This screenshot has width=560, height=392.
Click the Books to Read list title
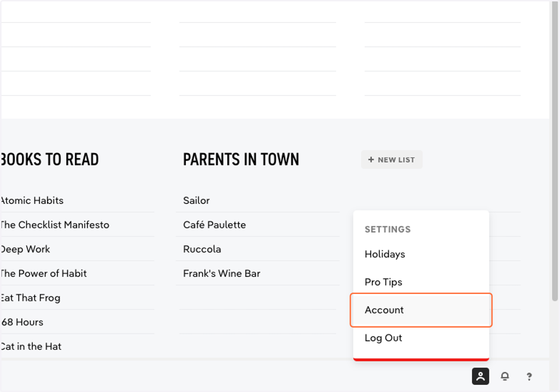[49, 160]
